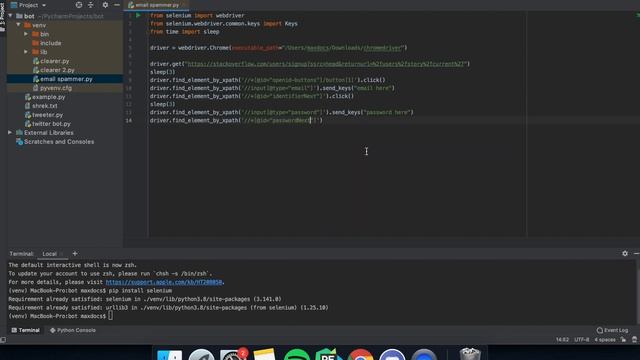This screenshot has width=640, height=360.
Task: Open Python Console tab
Action: pos(73,330)
